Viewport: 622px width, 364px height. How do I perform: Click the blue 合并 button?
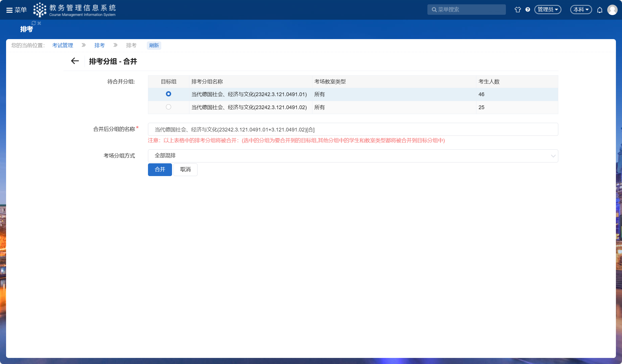coord(160,169)
